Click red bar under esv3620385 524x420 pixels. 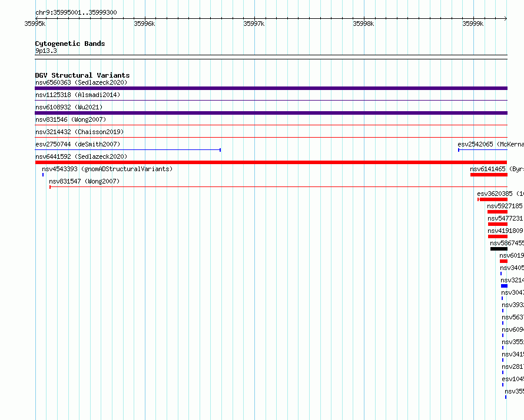pos(493,199)
